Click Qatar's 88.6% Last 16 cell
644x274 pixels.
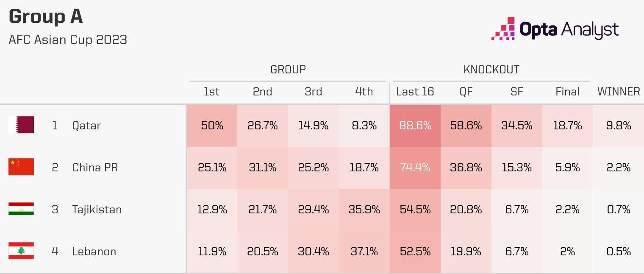coord(415,126)
